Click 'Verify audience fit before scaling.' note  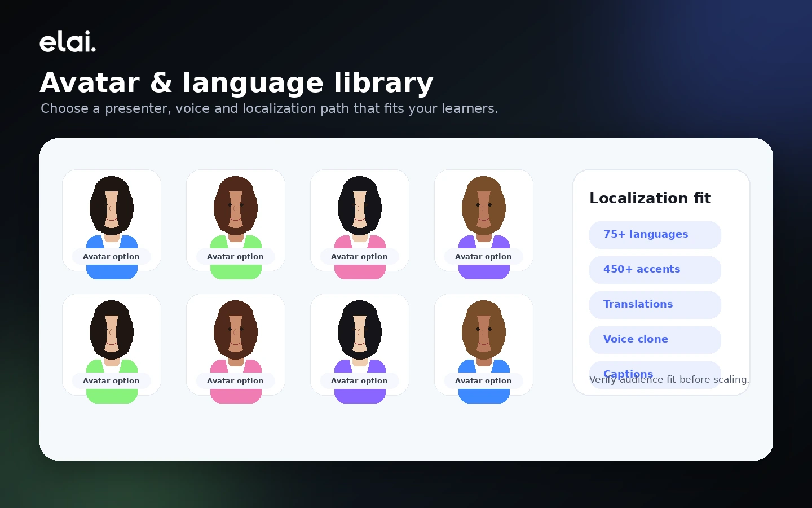669,379
